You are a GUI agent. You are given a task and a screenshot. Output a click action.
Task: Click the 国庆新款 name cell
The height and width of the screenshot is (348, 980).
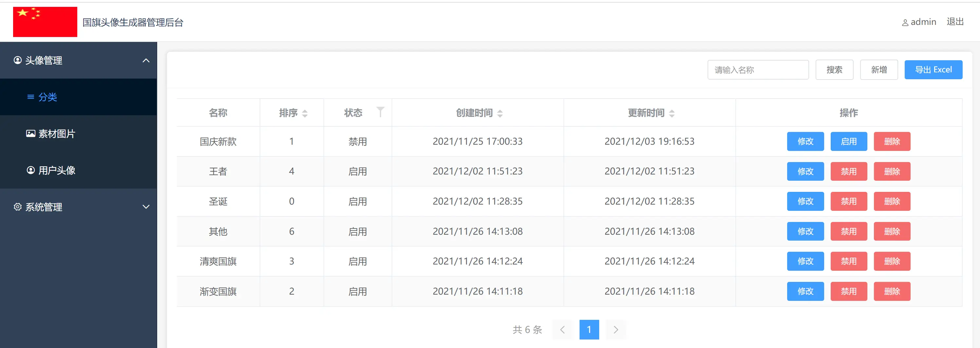click(x=218, y=141)
